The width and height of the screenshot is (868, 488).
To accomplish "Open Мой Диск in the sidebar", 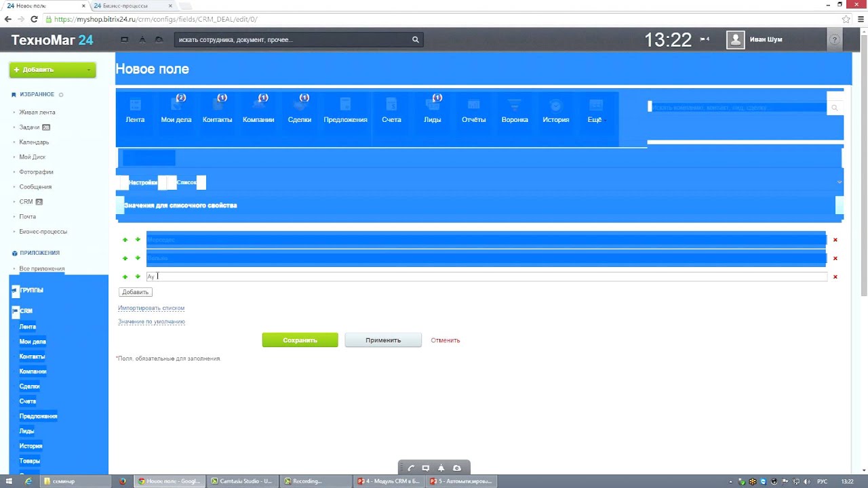I will click(33, 157).
